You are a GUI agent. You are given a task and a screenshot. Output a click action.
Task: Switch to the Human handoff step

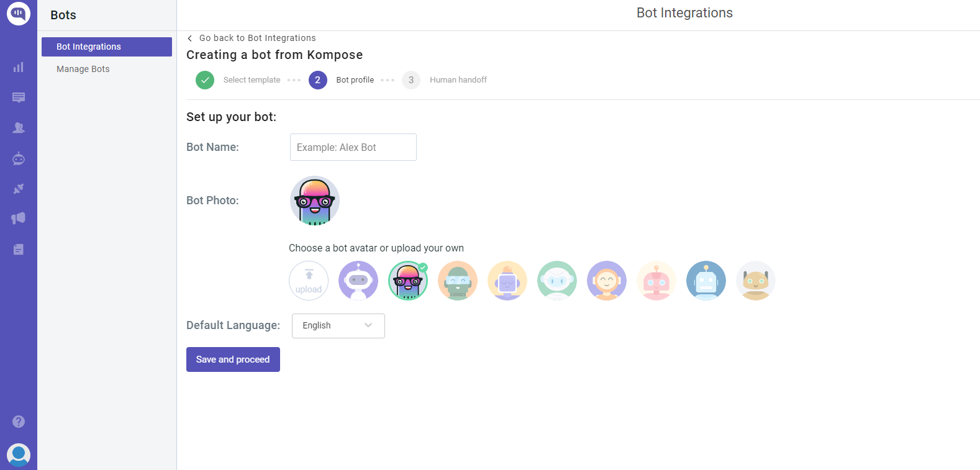(x=458, y=79)
